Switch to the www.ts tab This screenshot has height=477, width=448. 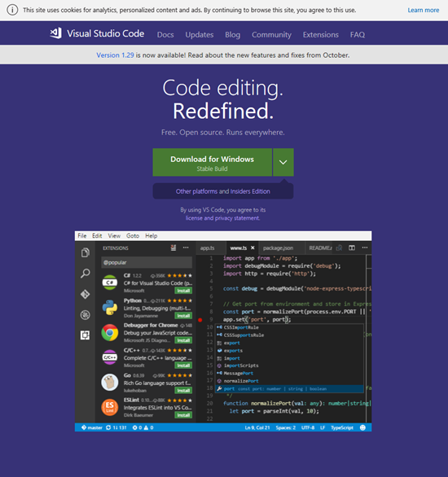coord(239,248)
